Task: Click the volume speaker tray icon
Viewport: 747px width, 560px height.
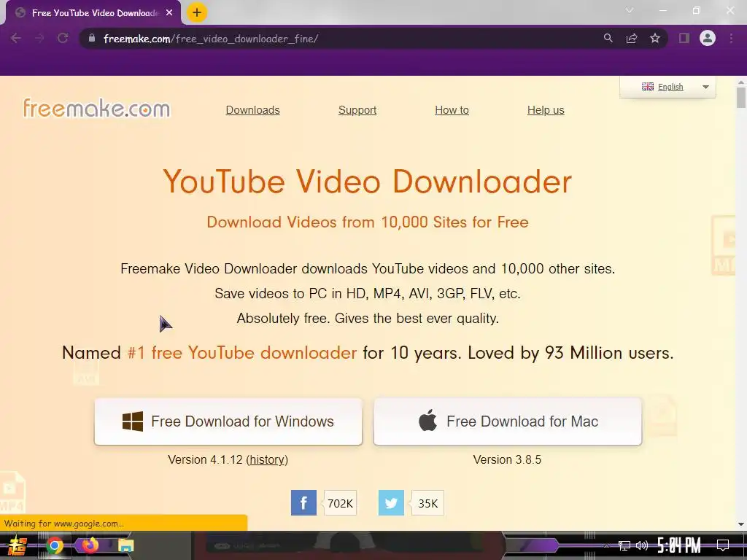Action: pyautogui.click(x=642, y=545)
